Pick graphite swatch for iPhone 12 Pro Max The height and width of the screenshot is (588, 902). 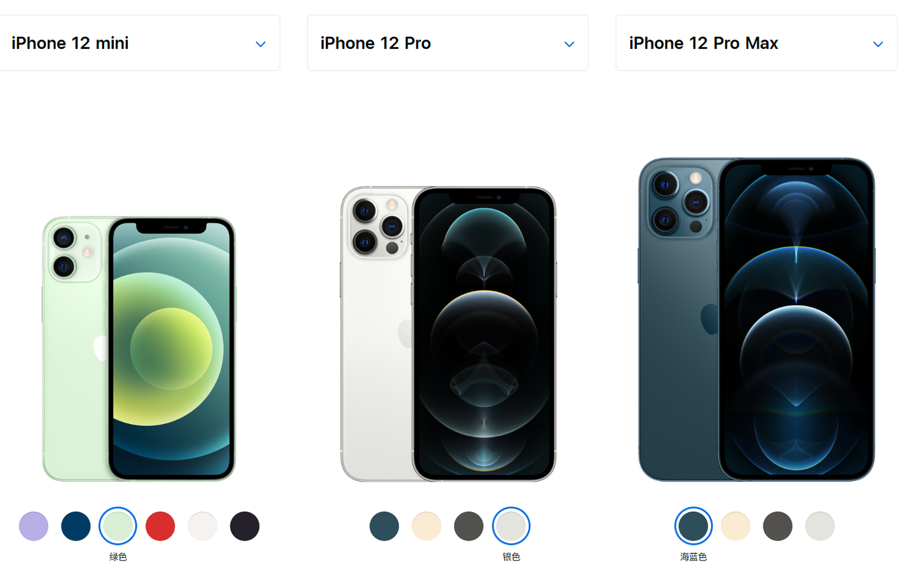[x=778, y=526]
